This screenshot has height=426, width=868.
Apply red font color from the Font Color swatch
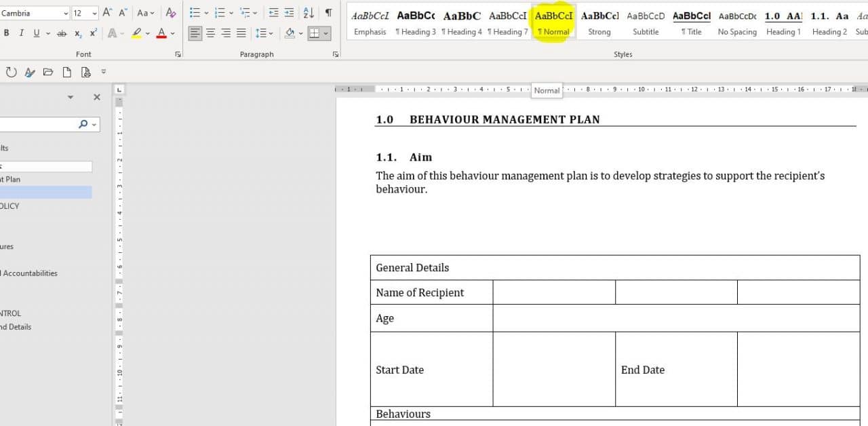coord(163,33)
